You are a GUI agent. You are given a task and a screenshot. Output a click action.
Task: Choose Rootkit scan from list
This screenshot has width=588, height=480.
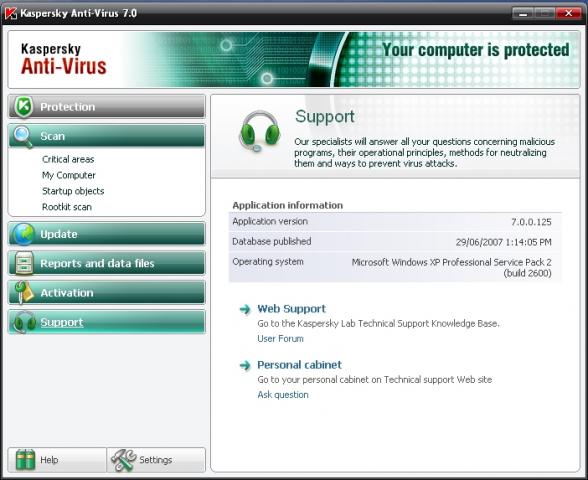67,207
